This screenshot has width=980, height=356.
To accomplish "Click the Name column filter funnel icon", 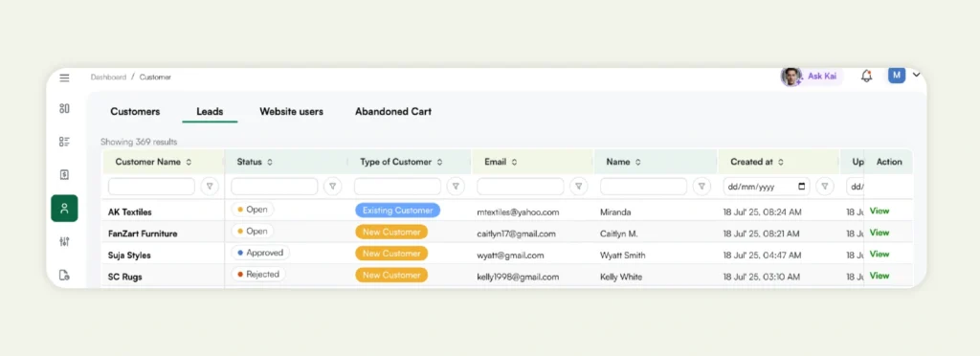I will 702,186.
